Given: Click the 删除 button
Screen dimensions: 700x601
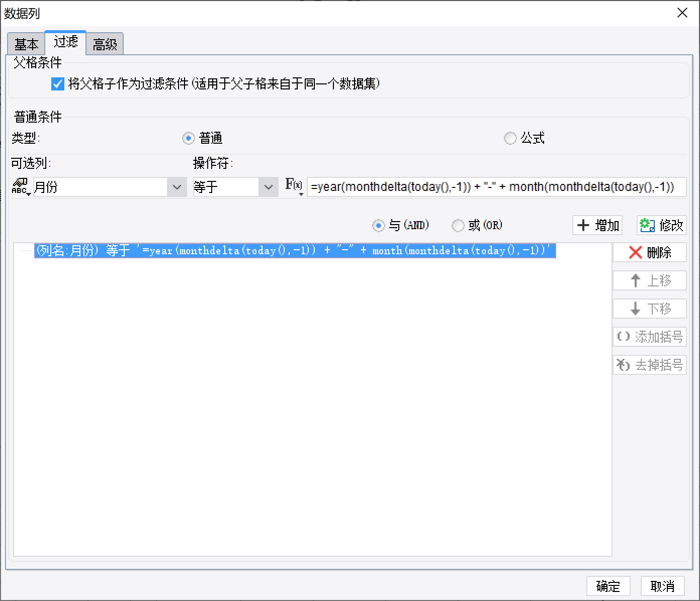Looking at the screenshot, I should (x=650, y=252).
